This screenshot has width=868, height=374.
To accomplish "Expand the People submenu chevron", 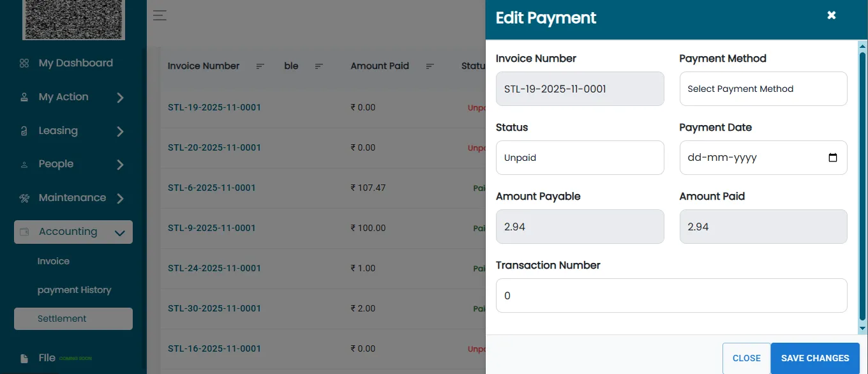I will point(121,165).
